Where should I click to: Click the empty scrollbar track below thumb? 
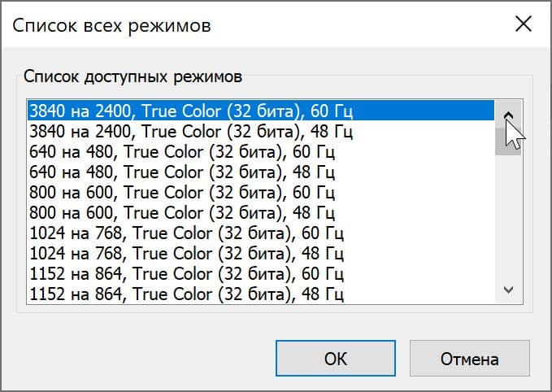click(x=509, y=220)
